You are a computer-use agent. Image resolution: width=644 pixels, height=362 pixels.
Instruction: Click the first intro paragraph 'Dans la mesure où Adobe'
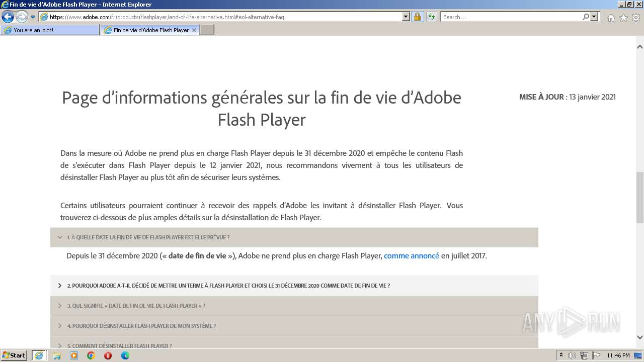click(x=262, y=165)
